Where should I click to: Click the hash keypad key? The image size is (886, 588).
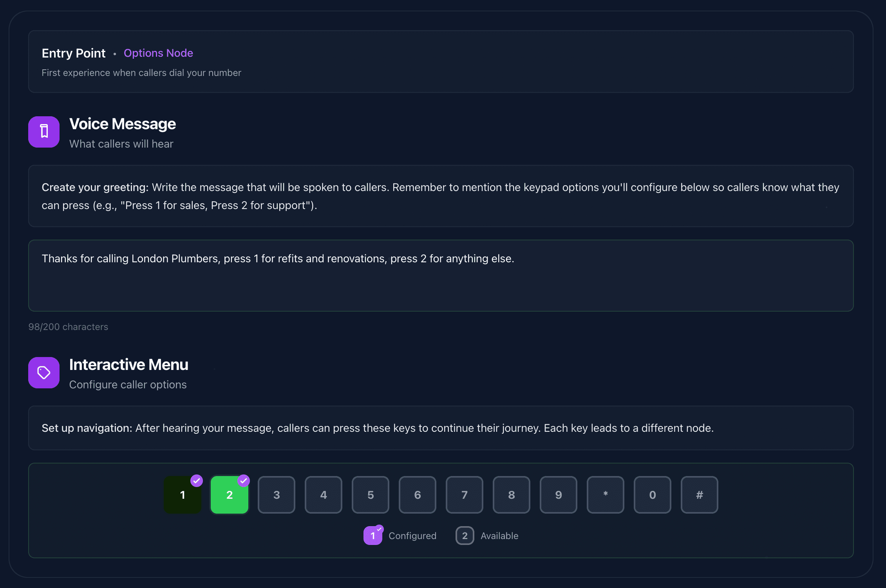point(699,495)
